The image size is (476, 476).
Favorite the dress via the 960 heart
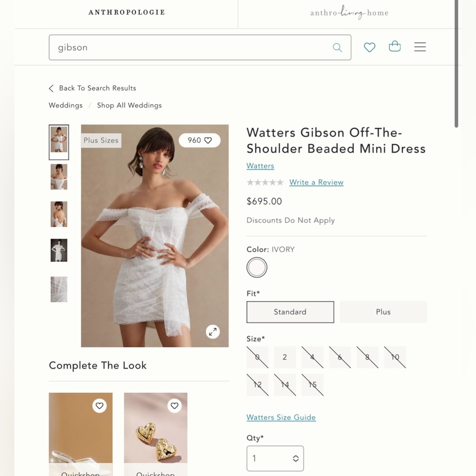199,140
